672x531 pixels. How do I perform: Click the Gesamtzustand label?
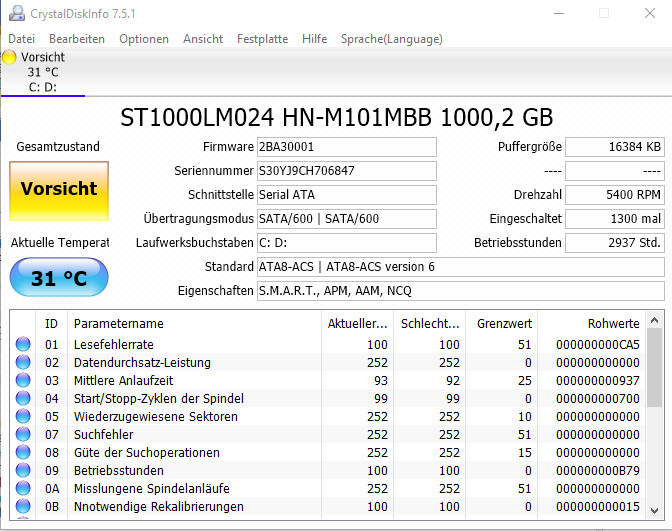[58, 147]
